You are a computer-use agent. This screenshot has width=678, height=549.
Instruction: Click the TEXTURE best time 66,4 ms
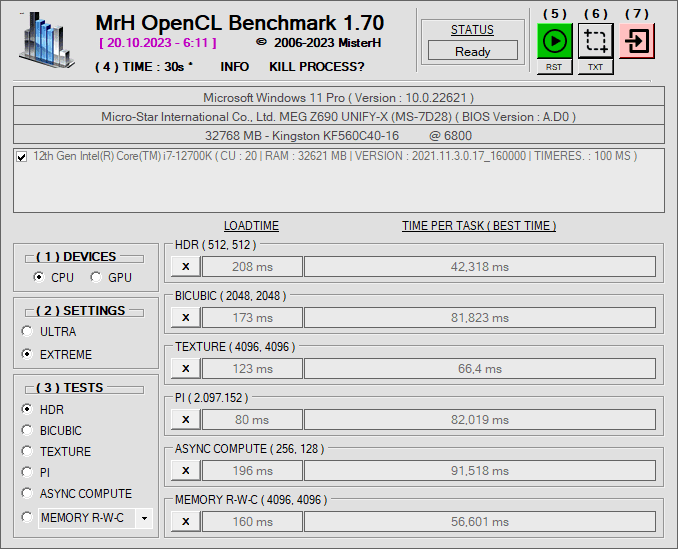480,369
